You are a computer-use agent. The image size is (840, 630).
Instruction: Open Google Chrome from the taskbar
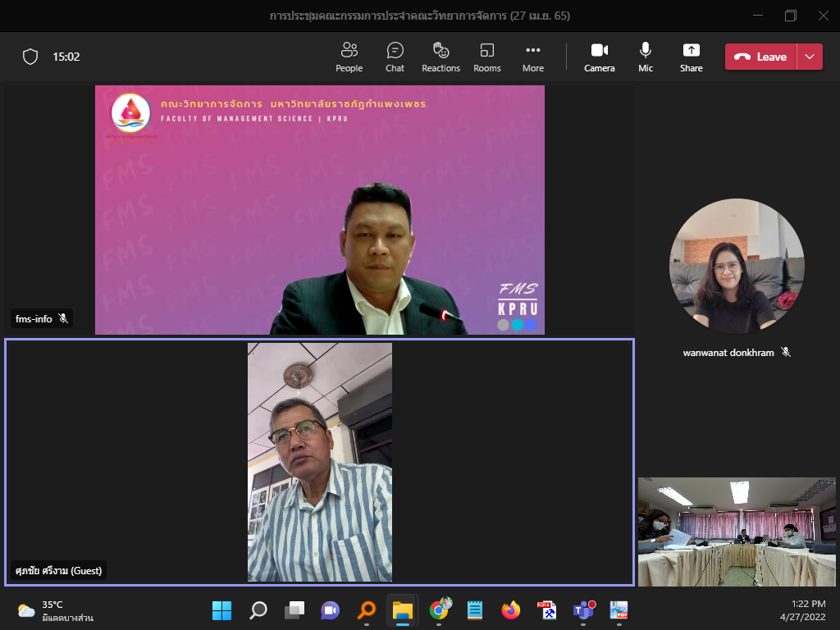440,610
